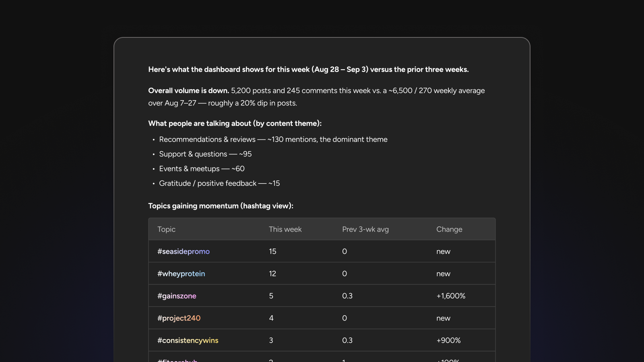Select the +900% change value
The width and height of the screenshot is (644, 362).
click(448, 340)
